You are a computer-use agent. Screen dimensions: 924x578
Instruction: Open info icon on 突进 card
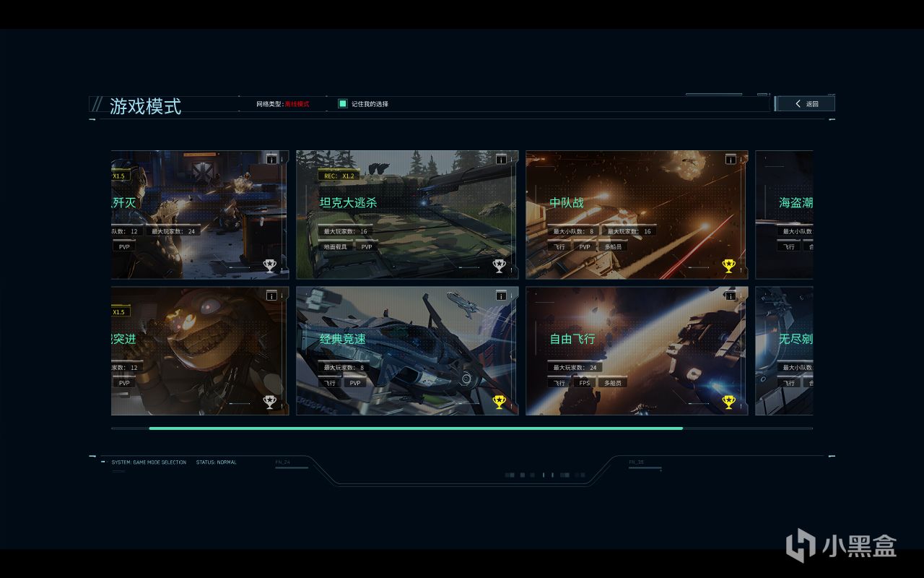271,296
